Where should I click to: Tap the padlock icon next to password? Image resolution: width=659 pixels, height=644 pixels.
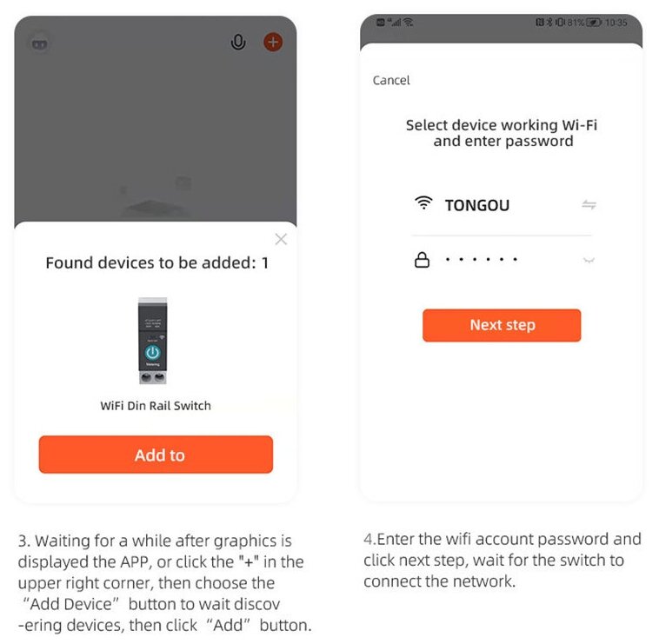[x=422, y=260]
